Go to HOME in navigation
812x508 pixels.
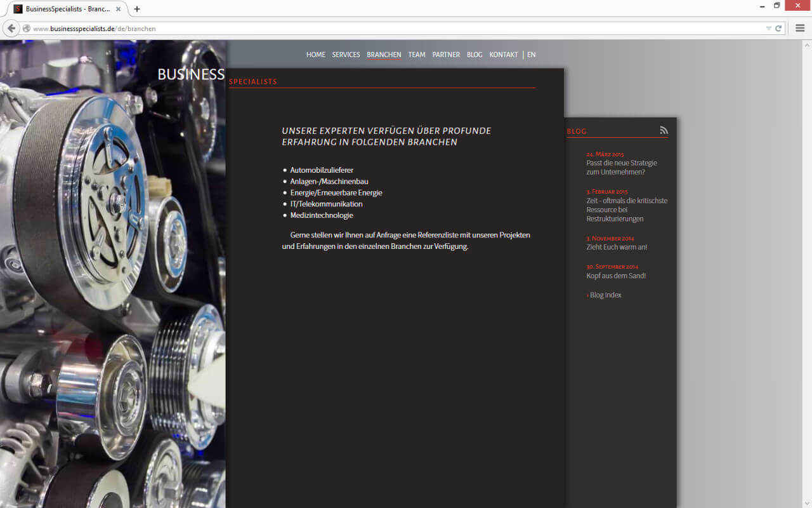point(316,55)
